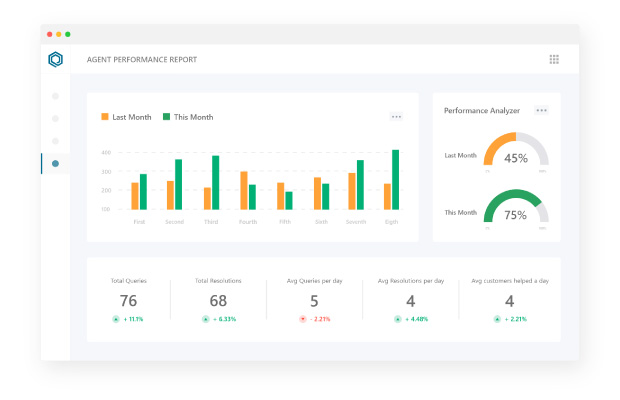Minimize window with the yellow button
This screenshot has width=620, height=400.
pos(59,34)
